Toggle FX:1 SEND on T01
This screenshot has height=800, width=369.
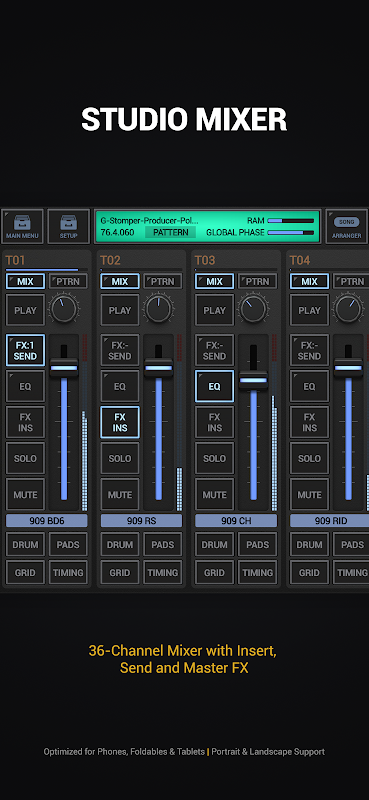(x=26, y=351)
